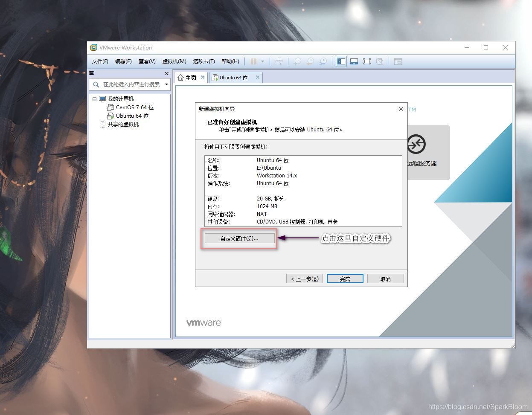Image resolution: width=532 pixels, height=415 pixels.
Task: Click the home icon on 主页 tab
Action: point(181,78)
